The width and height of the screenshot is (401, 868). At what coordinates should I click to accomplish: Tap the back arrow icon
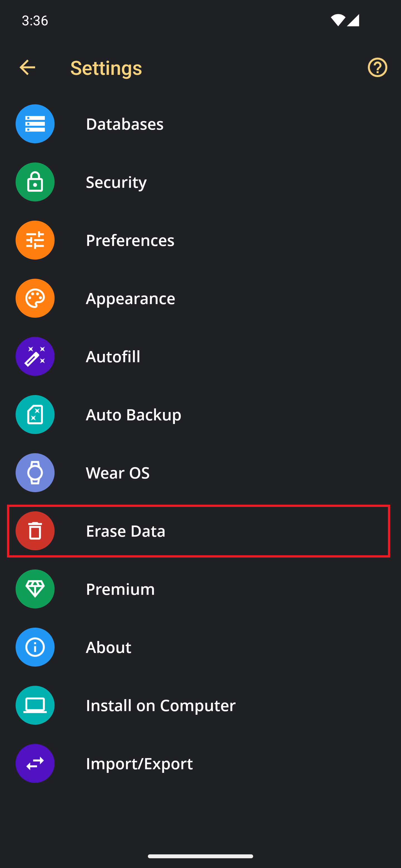click(x=27, y=67)
